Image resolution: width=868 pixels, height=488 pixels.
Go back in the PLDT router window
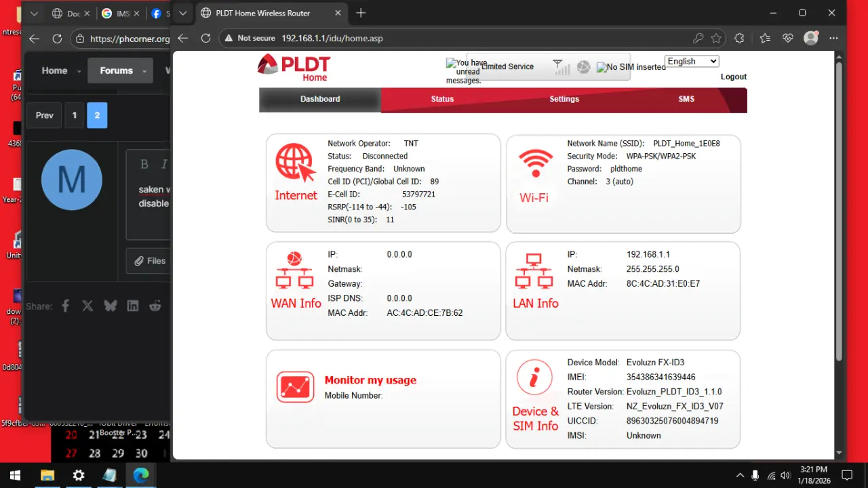pyautogui.click(x=182, y=39)
